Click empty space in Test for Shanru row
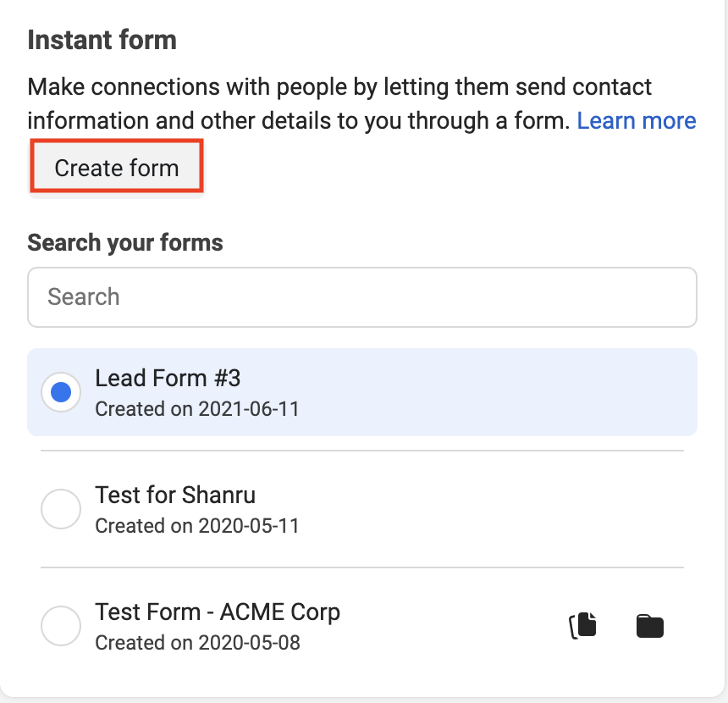This screenshot has height=703, width=728. (508, 509)
